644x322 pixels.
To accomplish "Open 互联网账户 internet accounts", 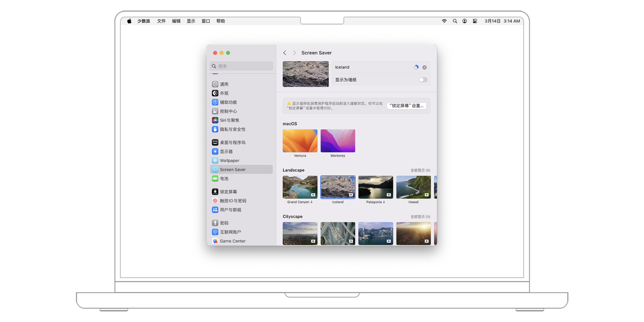I will click(241, 232).
